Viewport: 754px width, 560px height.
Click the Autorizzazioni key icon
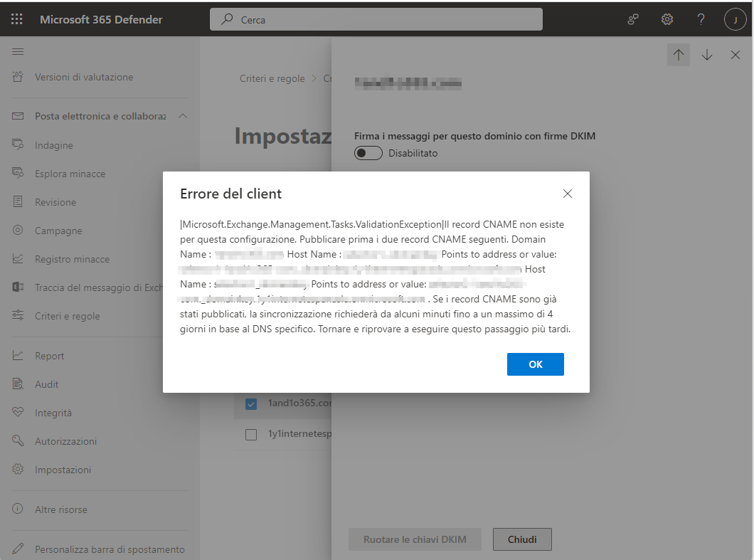[18, 440]
